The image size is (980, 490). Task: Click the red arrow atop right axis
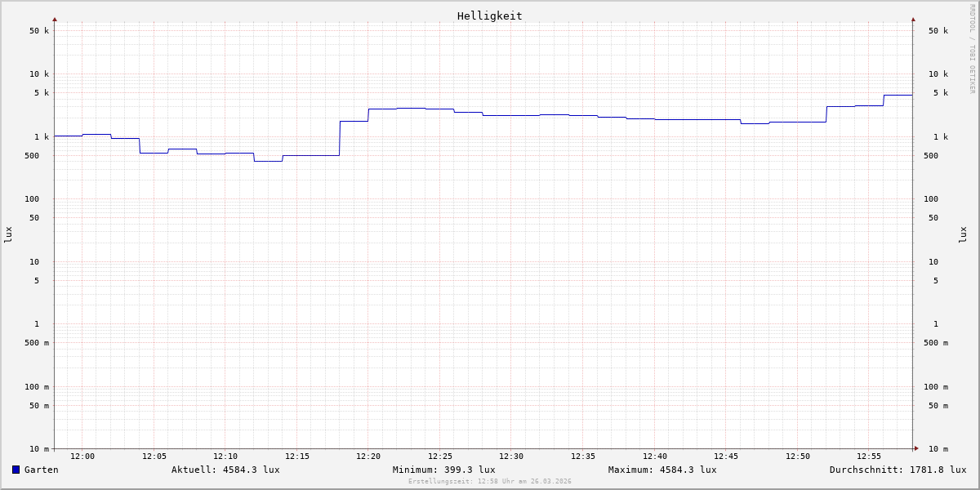(913, 19)
